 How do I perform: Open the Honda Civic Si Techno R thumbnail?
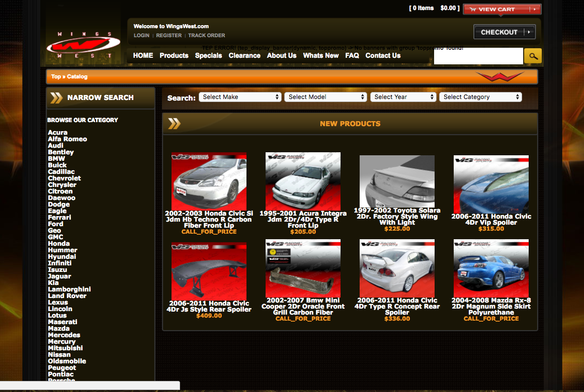pos(209,181)
